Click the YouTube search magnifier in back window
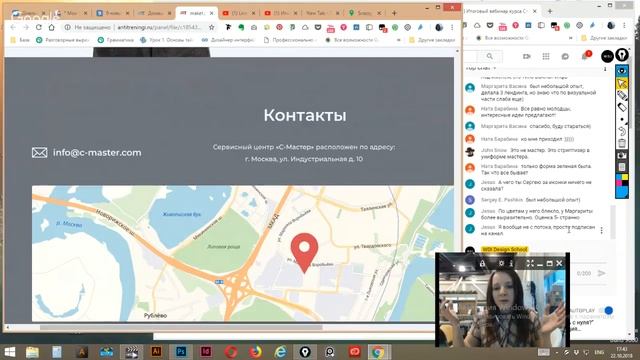Screen dimensions: 640x360 (x=489, y=56)
